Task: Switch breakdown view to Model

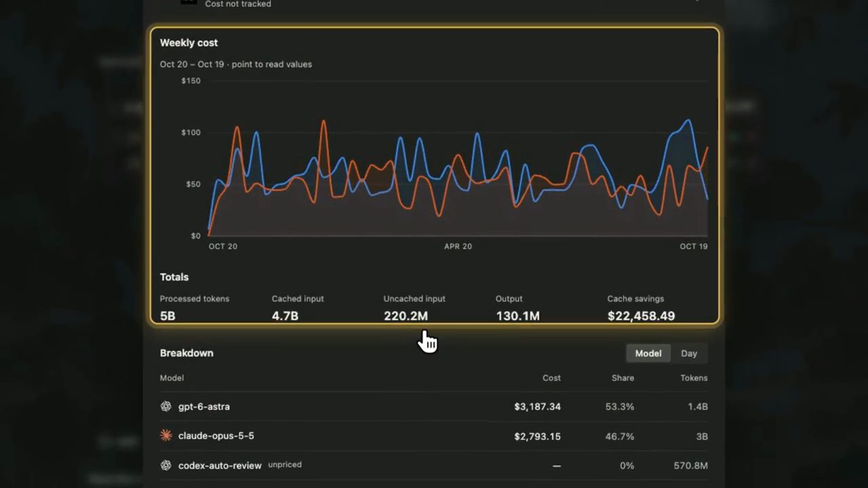Action: click(x=648, y=353)
